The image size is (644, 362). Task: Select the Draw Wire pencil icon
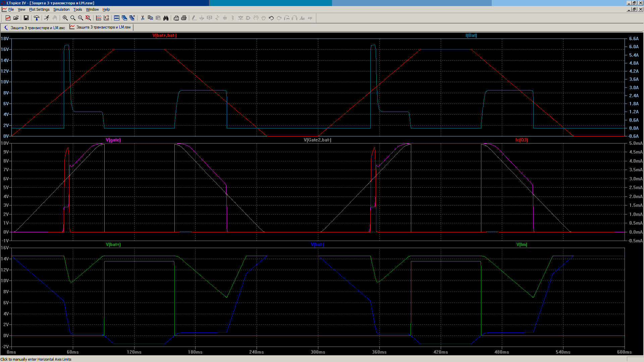pyautogui.click(x=194, y=18)
